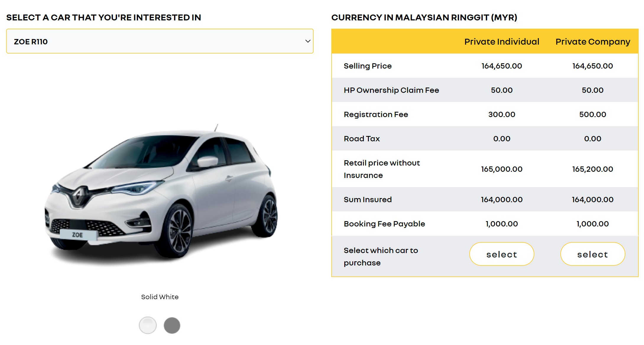Choose the Solid White color swatch
644x345 pixels.
[x=147, y=325]
